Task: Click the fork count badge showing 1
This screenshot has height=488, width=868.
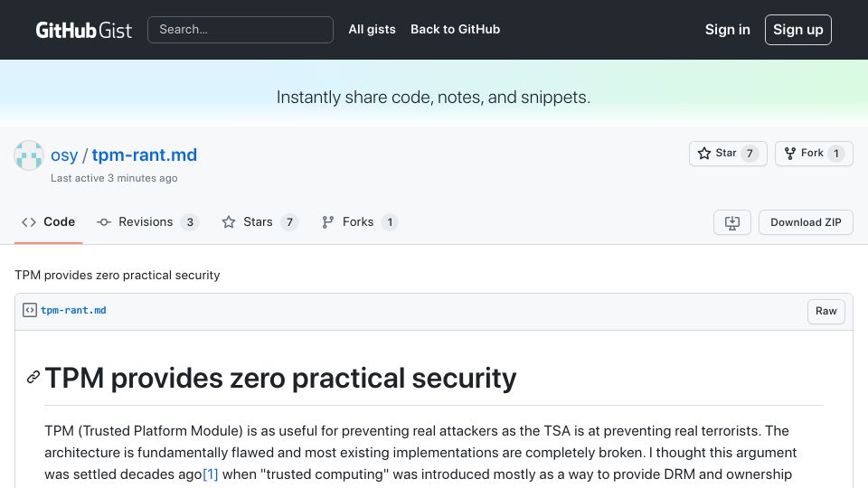Action: (835, 154)
